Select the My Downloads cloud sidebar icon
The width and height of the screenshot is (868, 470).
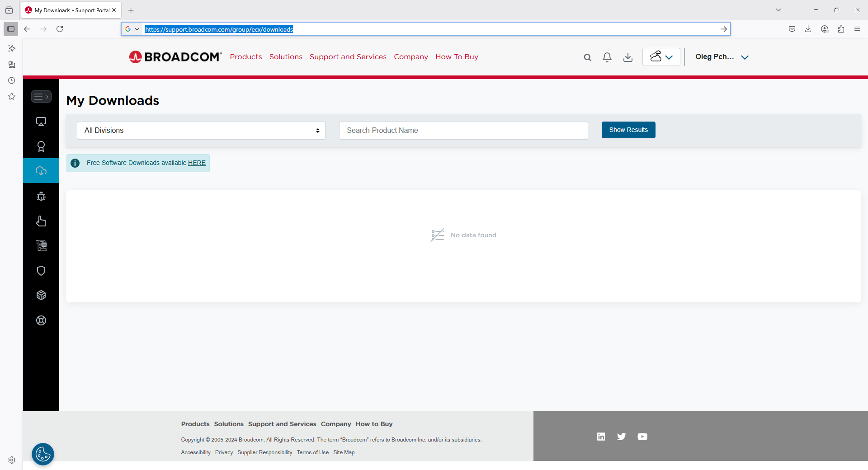(41, 171)
